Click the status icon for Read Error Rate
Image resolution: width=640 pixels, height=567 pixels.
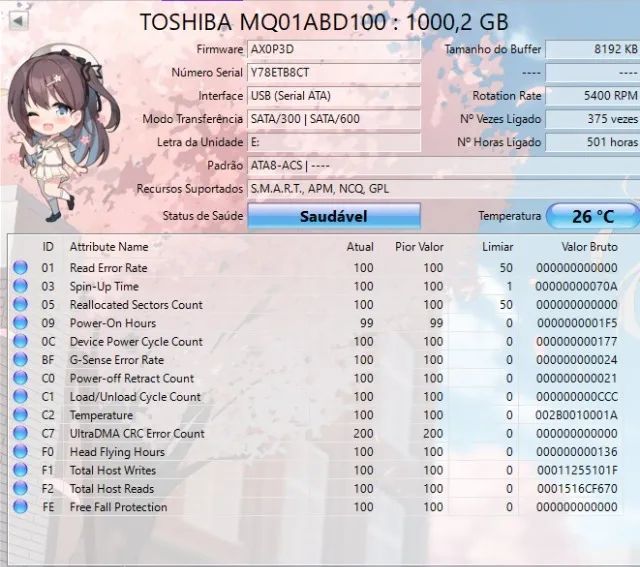20,267
